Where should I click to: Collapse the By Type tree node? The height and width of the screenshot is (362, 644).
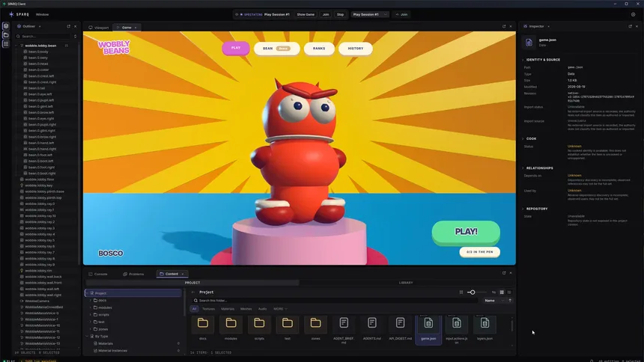pos(87,336)
